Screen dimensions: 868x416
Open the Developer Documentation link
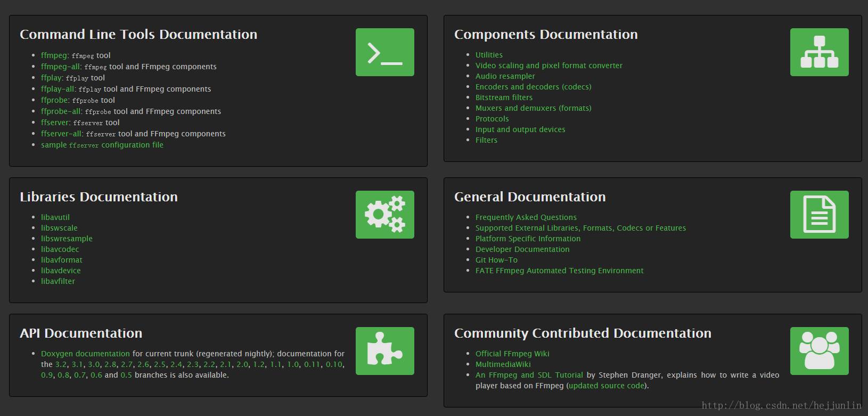click(522, 249)
